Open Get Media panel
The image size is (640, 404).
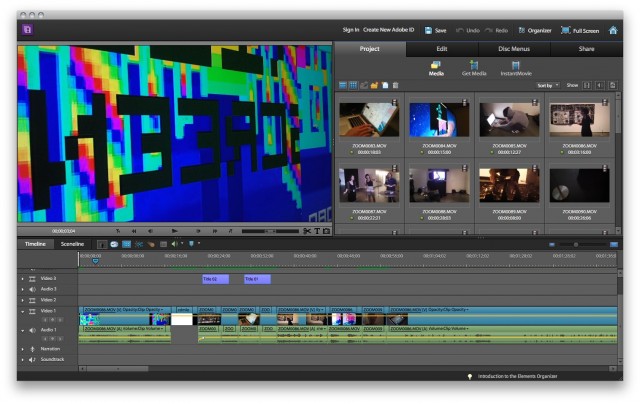(x=473, y=68)
